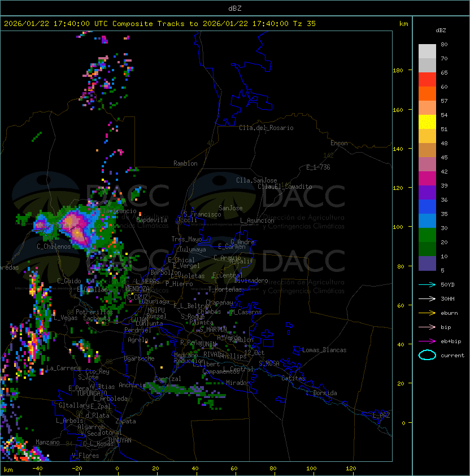
Task: Click the 'Cacheuta' map label
Action: click(x=97, y=318)
